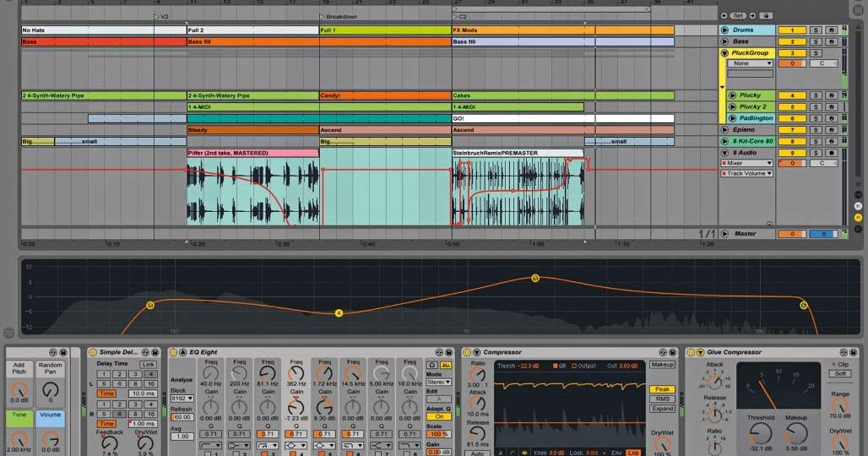
Task: Unfold the Plucky 2 track
Action: click(x=732, y=106)
